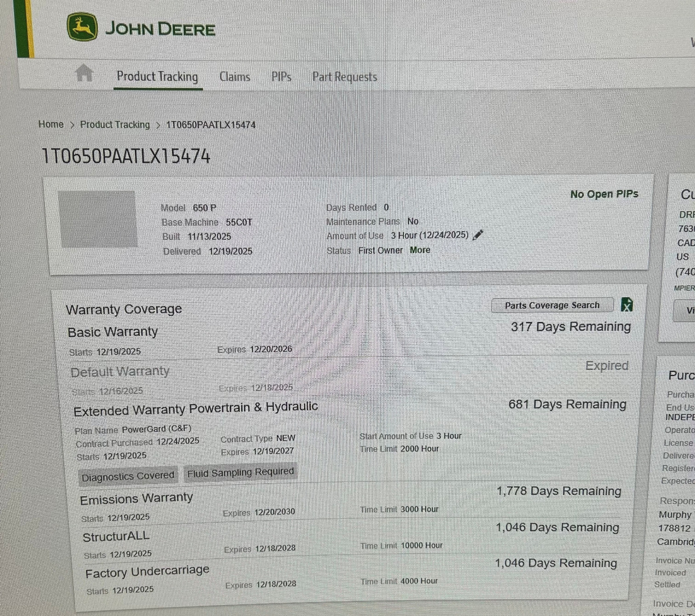Go to the home page via house icon
Image resolution: width=695 pixels, height=616 pixels.
click(84, 73)
